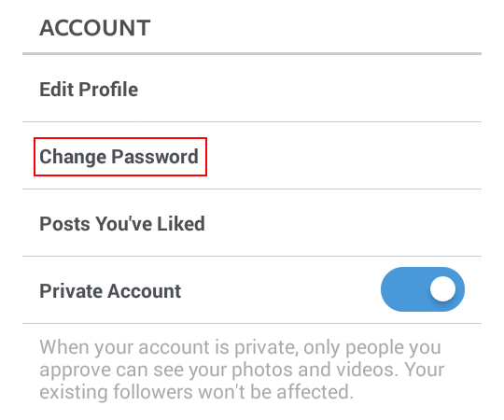Click the Private Account label text
Screen dimensions: 504x420
point(110,291)
